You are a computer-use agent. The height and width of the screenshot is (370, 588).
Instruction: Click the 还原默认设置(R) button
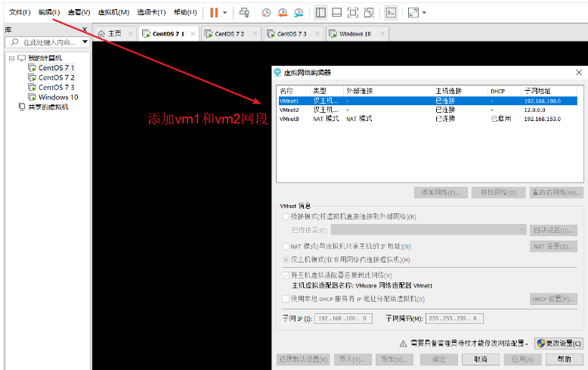click(x=303, y=359)
